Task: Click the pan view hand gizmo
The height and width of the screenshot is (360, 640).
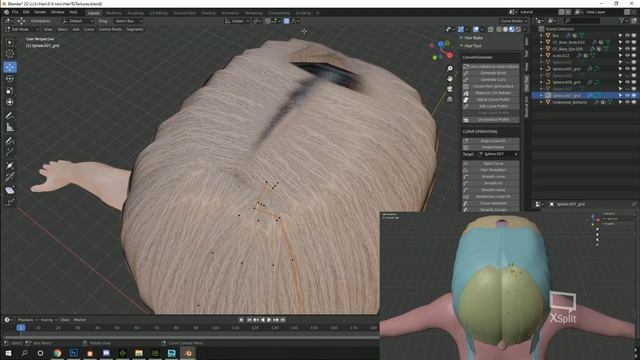Action: pyautogui.click(x=449, y=79)
